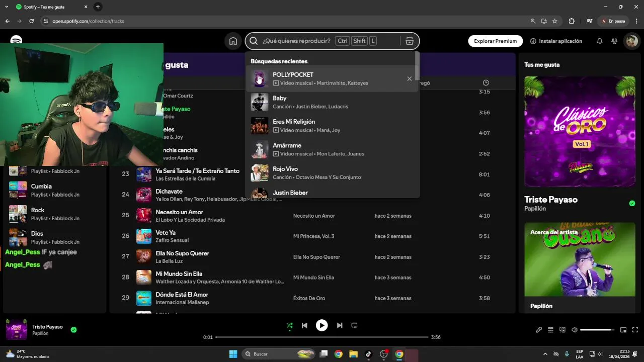Adjust the volume slider
Screen dimensions: 644x362
click(x=597, y=330)
